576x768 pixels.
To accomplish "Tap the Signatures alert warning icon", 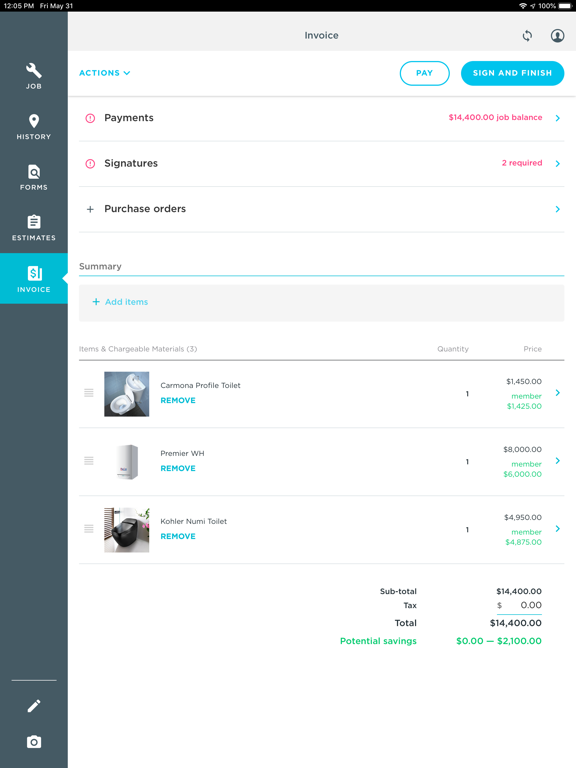I will [90, 164].
